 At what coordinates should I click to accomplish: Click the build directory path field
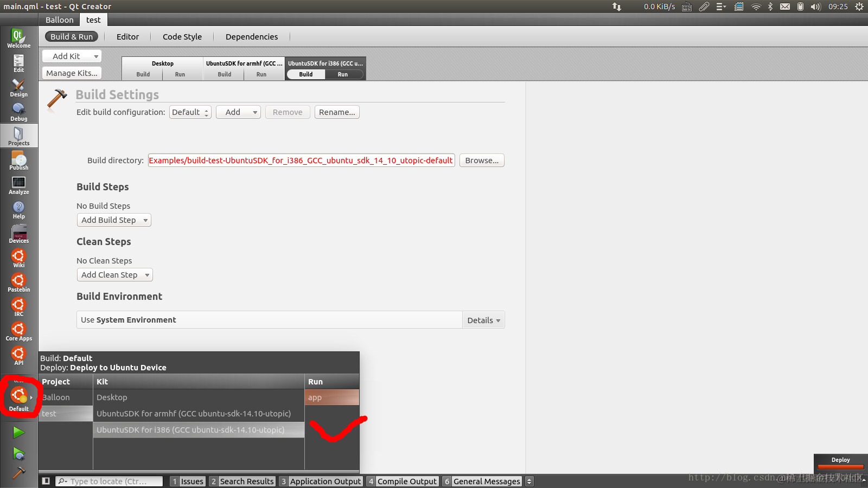point(301,160)
